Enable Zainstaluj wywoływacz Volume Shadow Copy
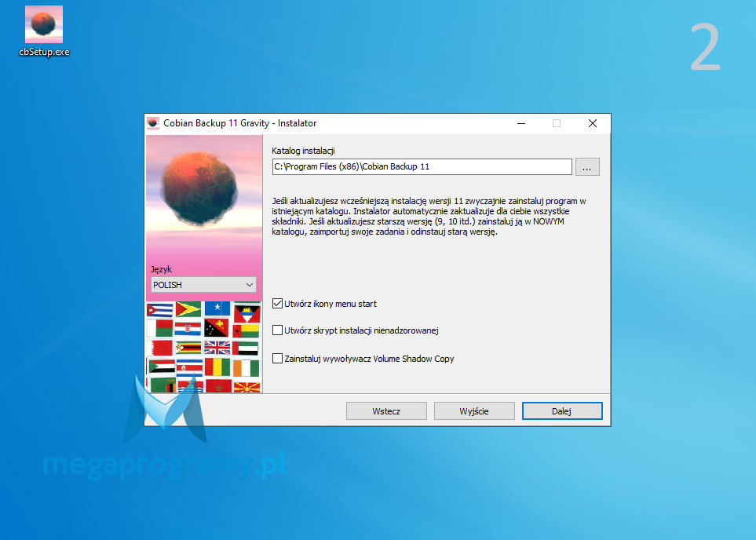This screenshot has width=756, height=540. click(277, 358)
